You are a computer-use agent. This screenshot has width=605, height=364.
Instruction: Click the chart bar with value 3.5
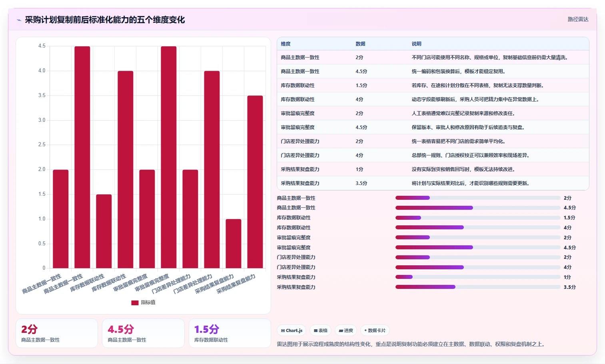pyautogui.click(x=255, y=182)
